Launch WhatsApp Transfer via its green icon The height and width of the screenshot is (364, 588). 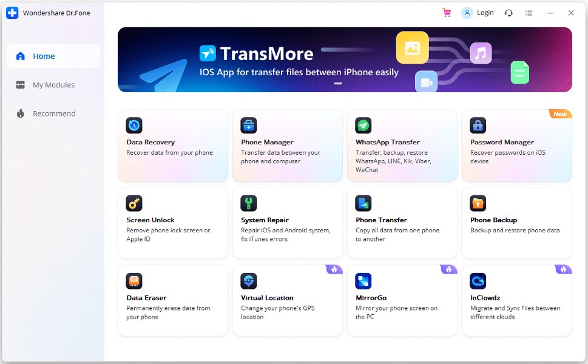click(x=363, y=126)
